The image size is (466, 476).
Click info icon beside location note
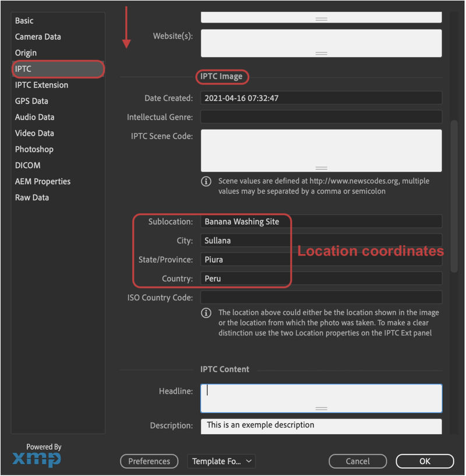click(206, 313)
